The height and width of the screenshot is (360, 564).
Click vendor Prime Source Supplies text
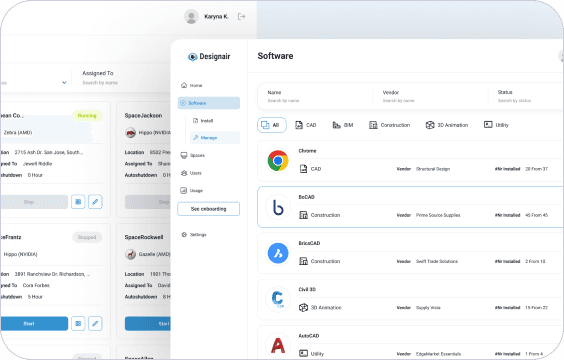click(x=438, y=215)
